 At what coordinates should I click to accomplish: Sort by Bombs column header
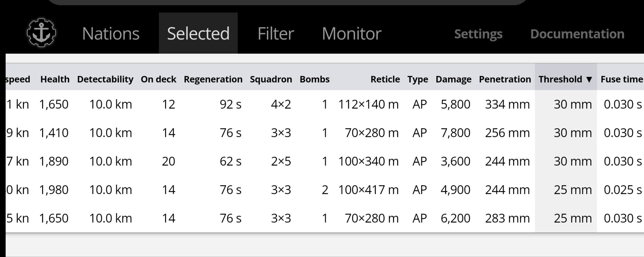pyautogui.click(x=314, y=79)
